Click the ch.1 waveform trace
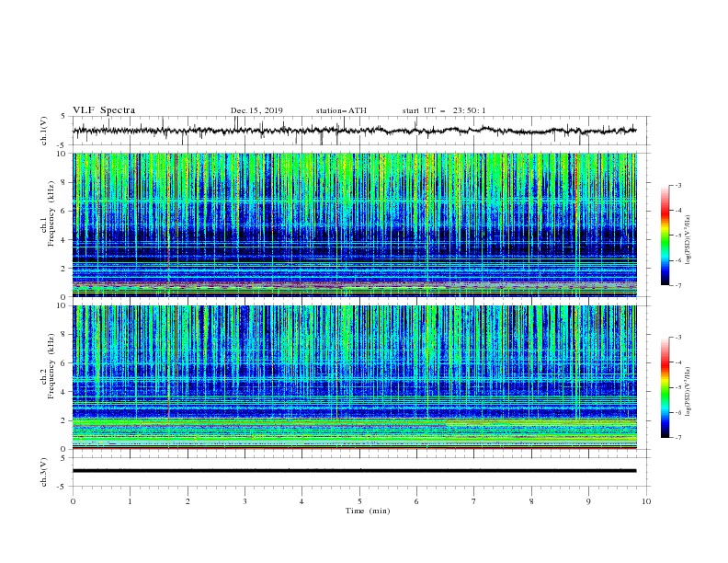 [x=354, y=131]
